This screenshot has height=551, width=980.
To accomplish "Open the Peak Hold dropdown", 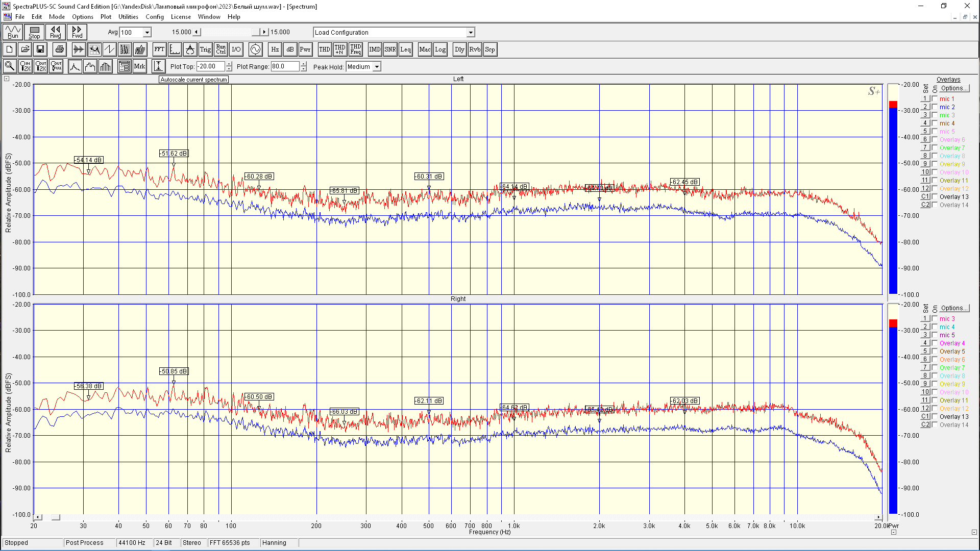I will click(x=377, y=67).
